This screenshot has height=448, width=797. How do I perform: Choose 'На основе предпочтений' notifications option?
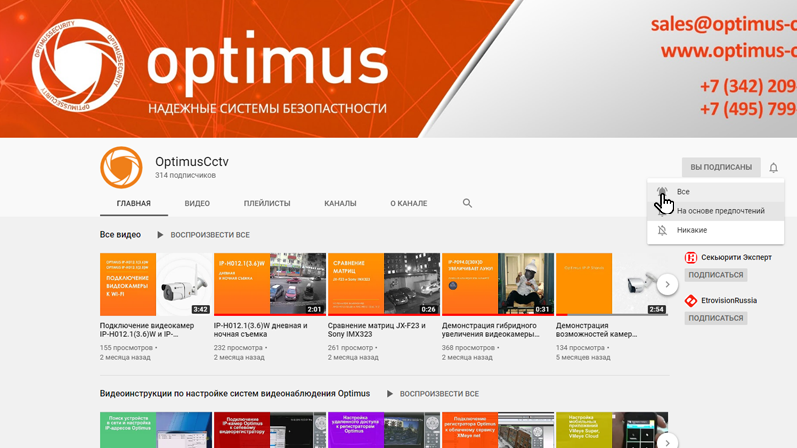[715, 211]
